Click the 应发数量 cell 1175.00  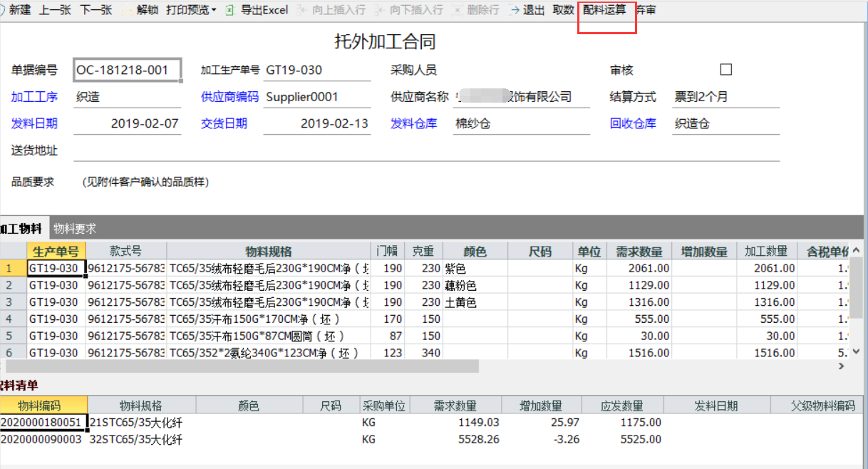pos(623,423)
